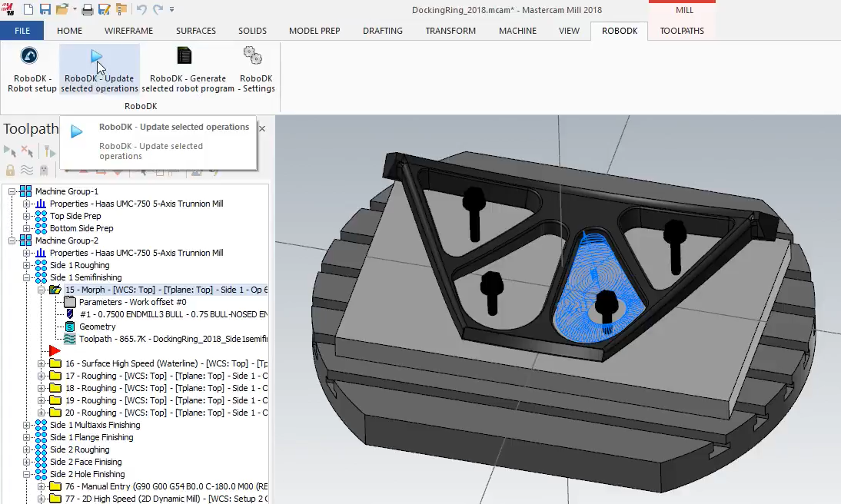Create a new file from quick access toolbar
Viewport: 841px width, 504px height.
coord(28,9)
